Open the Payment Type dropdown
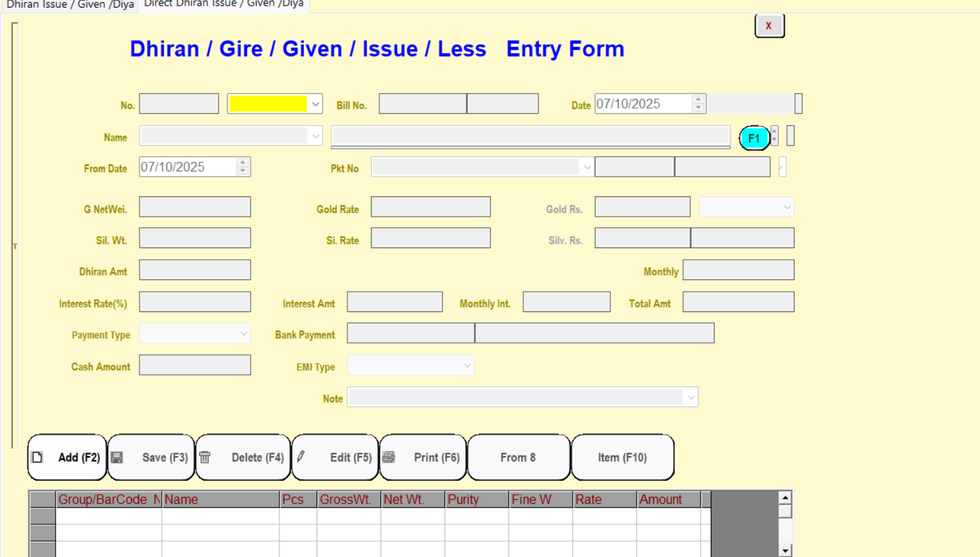Image resolution: width=980 pixels, height=557 pixels. click(243, 334)
